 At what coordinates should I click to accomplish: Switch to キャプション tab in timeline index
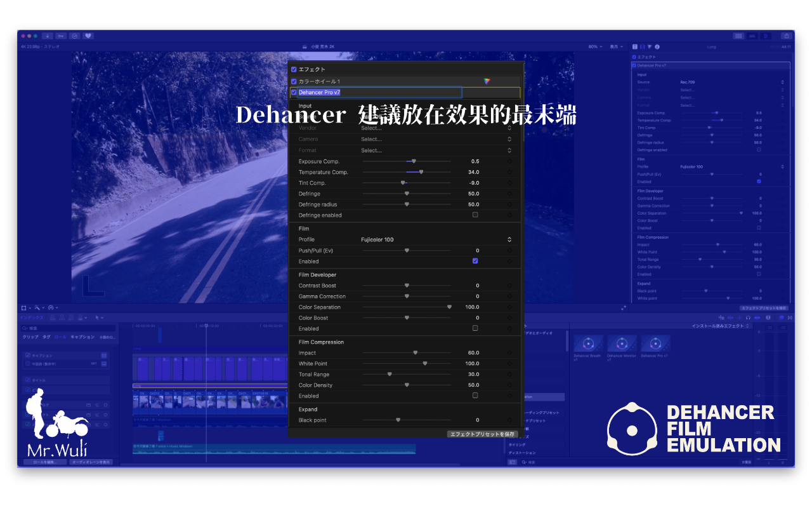[82, 337]
